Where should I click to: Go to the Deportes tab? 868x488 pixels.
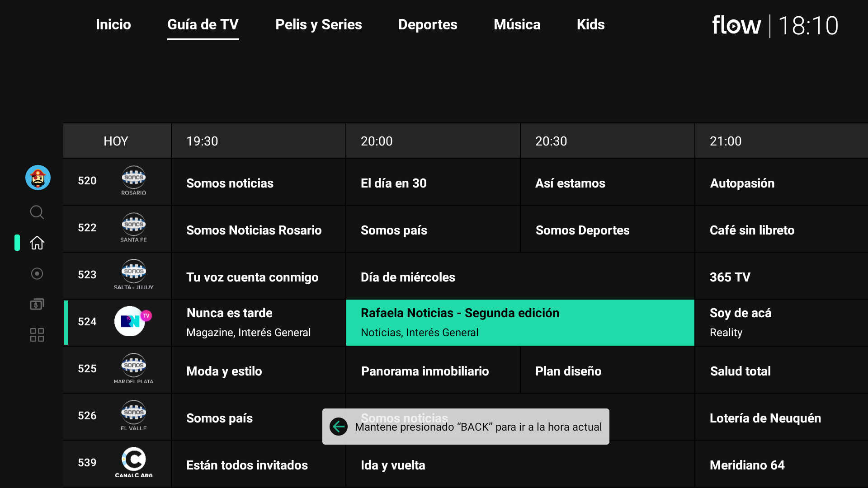point(428,24)
